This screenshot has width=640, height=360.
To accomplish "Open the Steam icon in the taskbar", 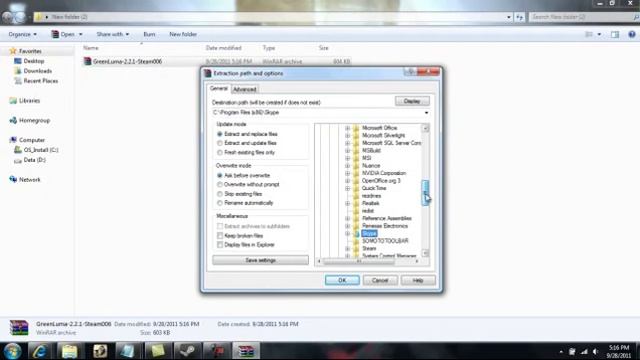I will tap(187, 351).
